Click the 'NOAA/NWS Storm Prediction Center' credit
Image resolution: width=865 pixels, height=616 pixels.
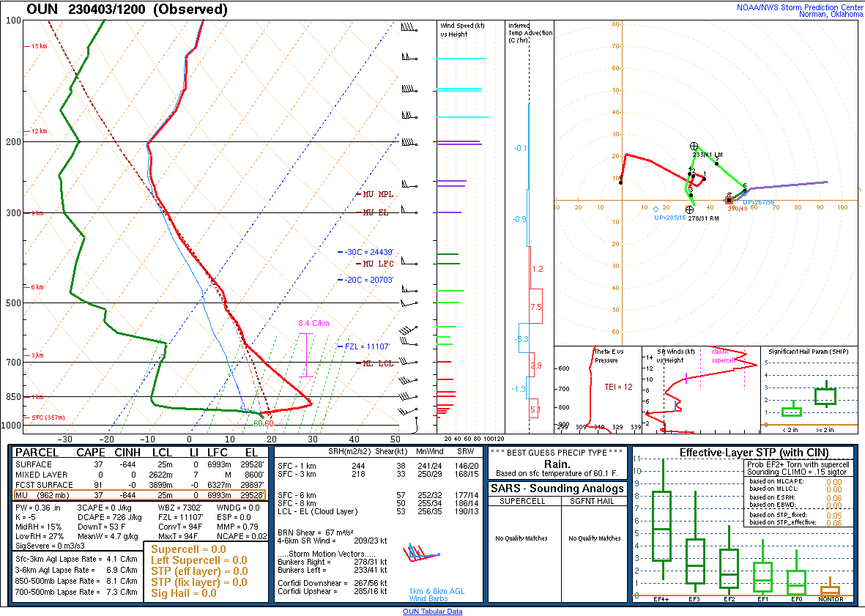tap(800, 7)
